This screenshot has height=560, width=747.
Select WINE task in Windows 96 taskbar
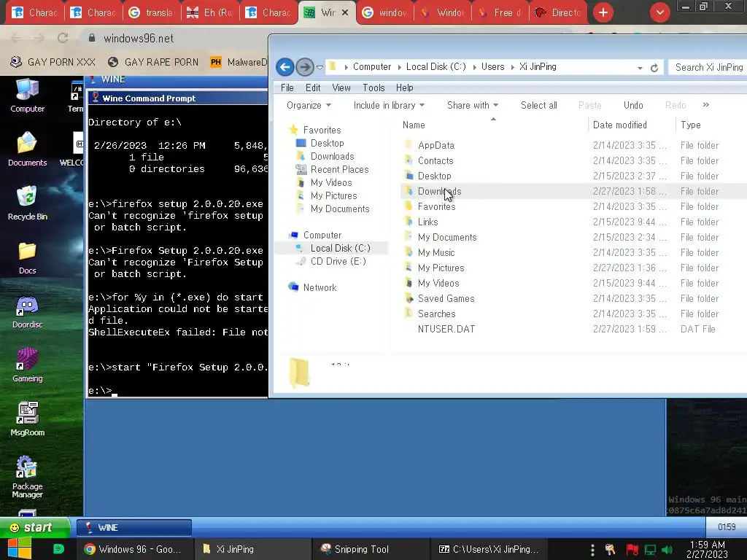134,528
